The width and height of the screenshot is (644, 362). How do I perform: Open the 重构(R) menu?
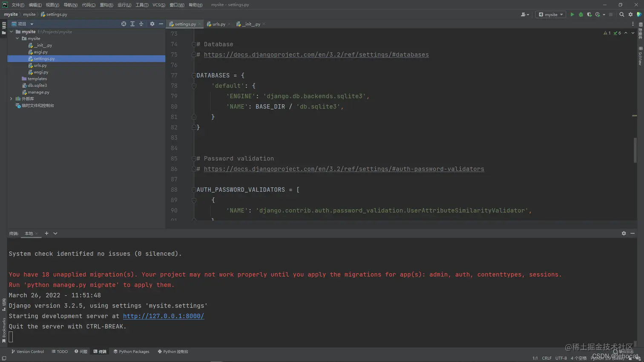[106, 5]
